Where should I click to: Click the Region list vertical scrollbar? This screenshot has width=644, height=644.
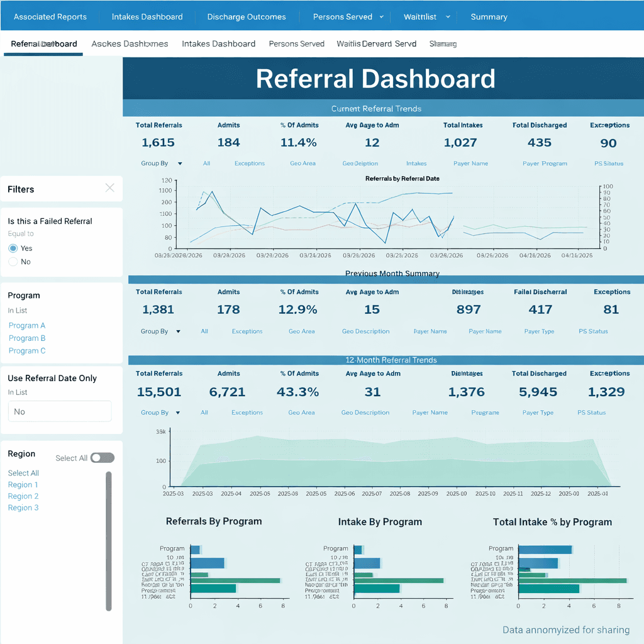click(x=109, y=541)
